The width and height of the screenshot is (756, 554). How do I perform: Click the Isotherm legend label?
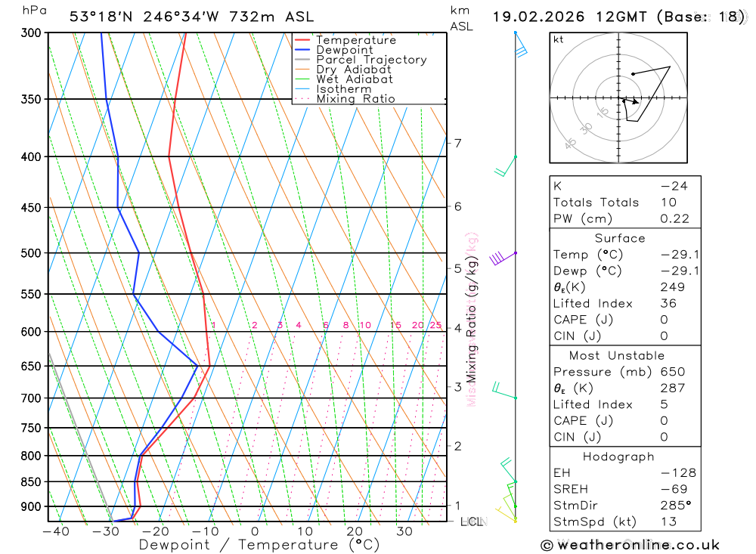[344, 89]
